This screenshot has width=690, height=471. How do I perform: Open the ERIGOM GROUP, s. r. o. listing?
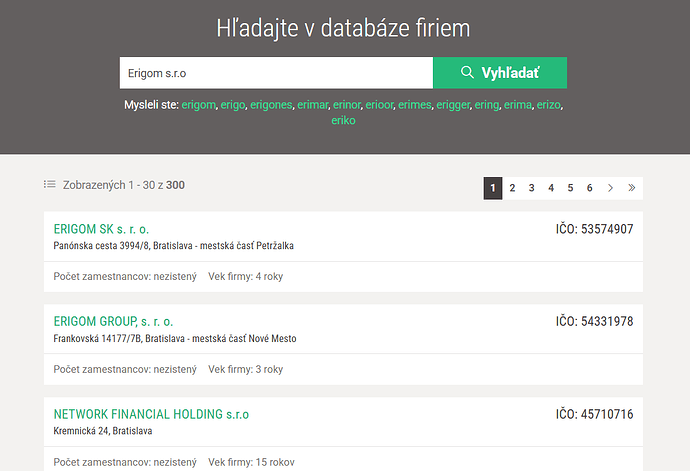[113, 321]
